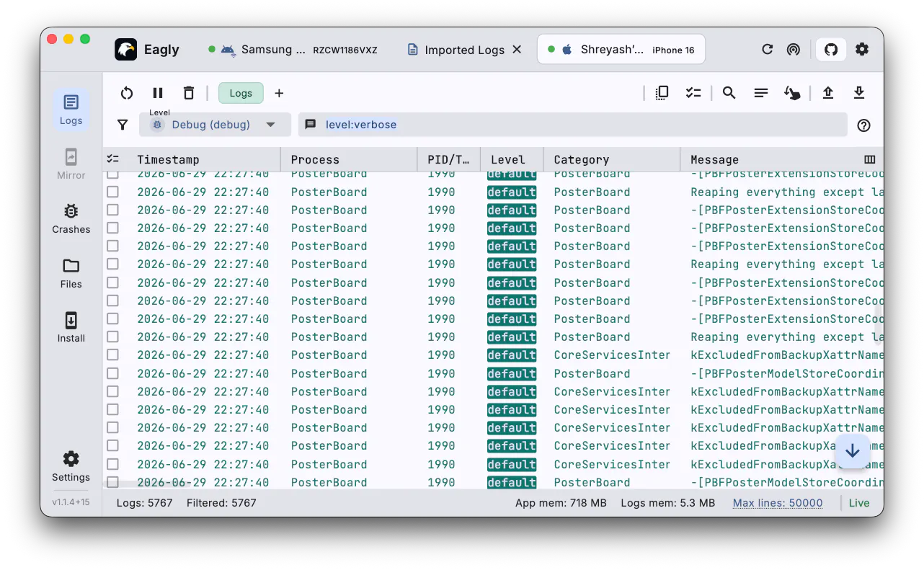Select the green Logs chip tab
This screenshot has width=924, height=570.
coord(241,93)
